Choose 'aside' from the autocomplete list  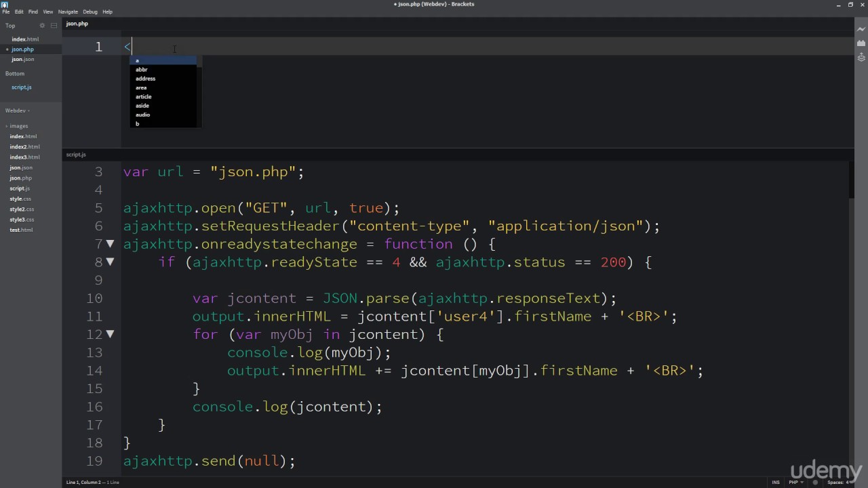pos(163,106)
